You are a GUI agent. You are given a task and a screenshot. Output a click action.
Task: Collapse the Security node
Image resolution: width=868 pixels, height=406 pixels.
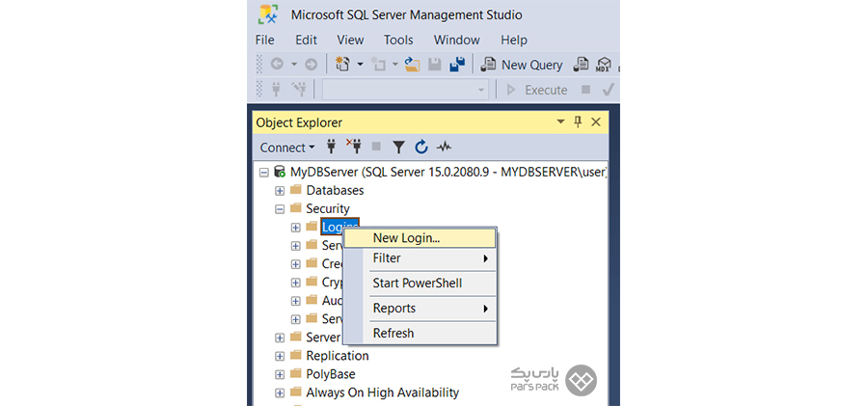pyautogui.click(x=280, y=209)
